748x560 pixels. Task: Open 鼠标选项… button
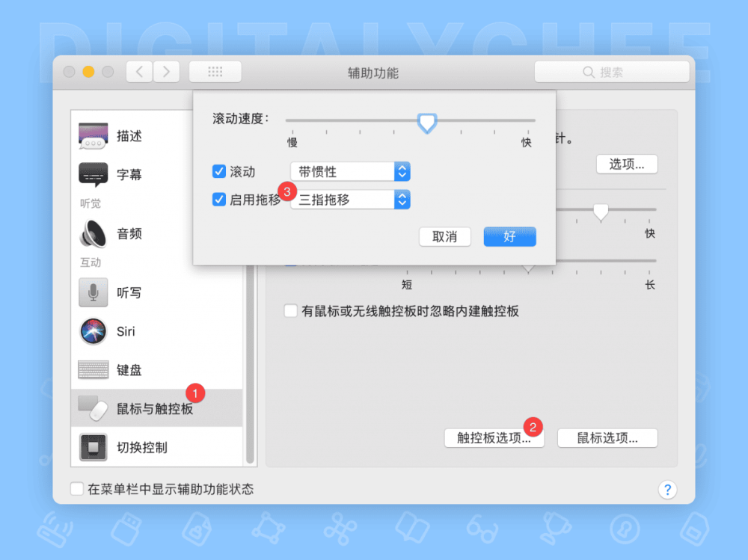pyautogui.click(x=607, y=438)
